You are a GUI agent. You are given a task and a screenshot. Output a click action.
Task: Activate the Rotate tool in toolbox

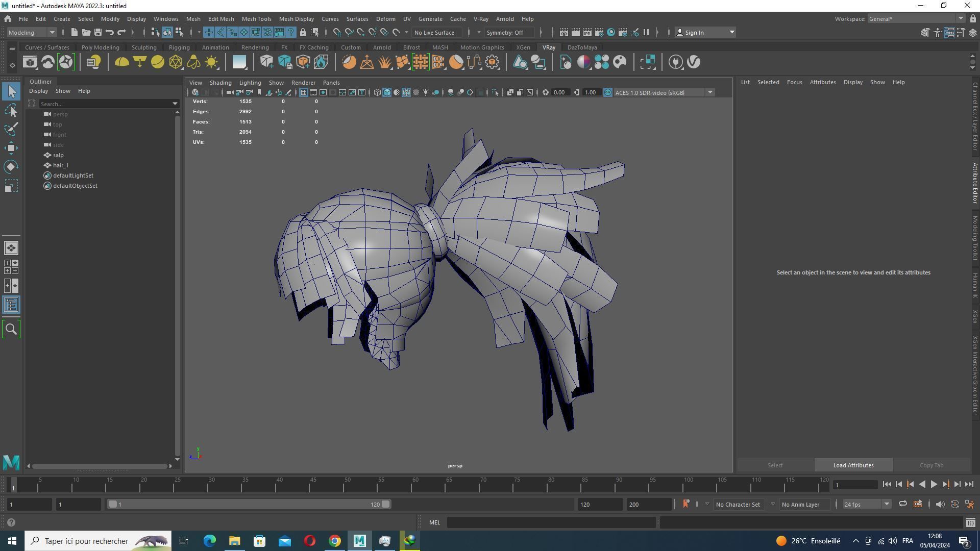click(11, 167)
